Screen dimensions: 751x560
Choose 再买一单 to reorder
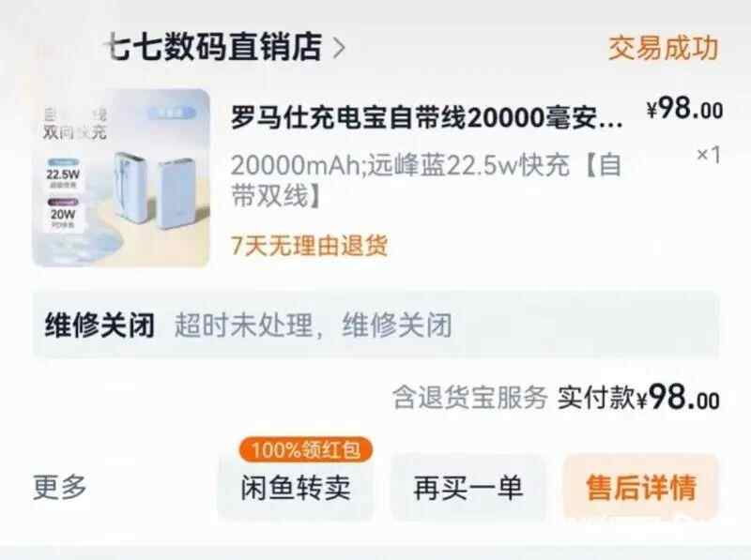click(x=468, y=487)
